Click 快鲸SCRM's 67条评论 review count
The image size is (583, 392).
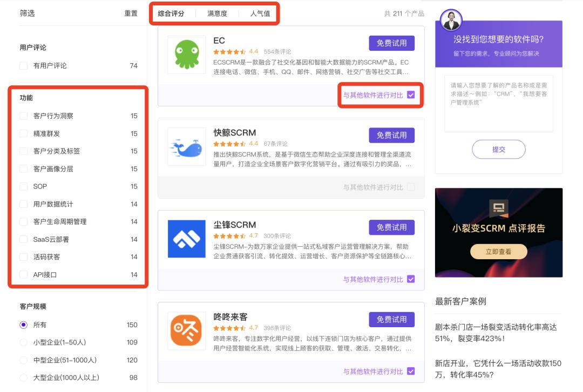point(275,144)
